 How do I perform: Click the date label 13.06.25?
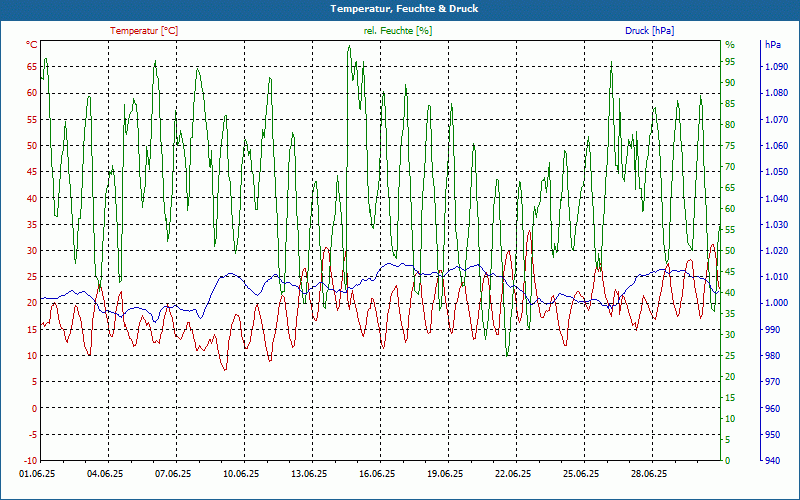pyautogui.click(x=309, y=474)
